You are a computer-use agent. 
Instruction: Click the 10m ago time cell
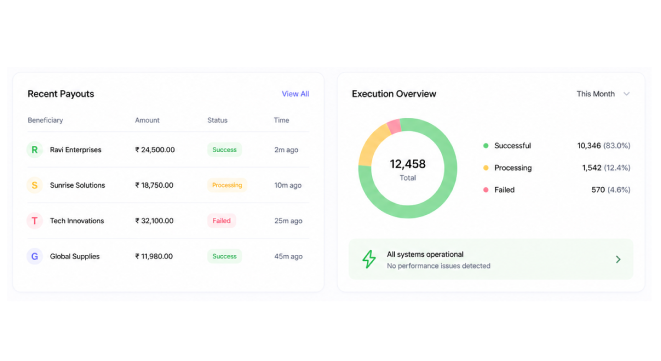click(288, 185)
